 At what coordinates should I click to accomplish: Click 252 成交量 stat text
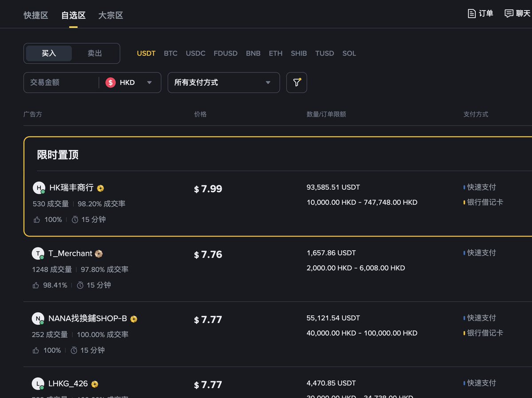pyautogui.click(x=50, y=335)
